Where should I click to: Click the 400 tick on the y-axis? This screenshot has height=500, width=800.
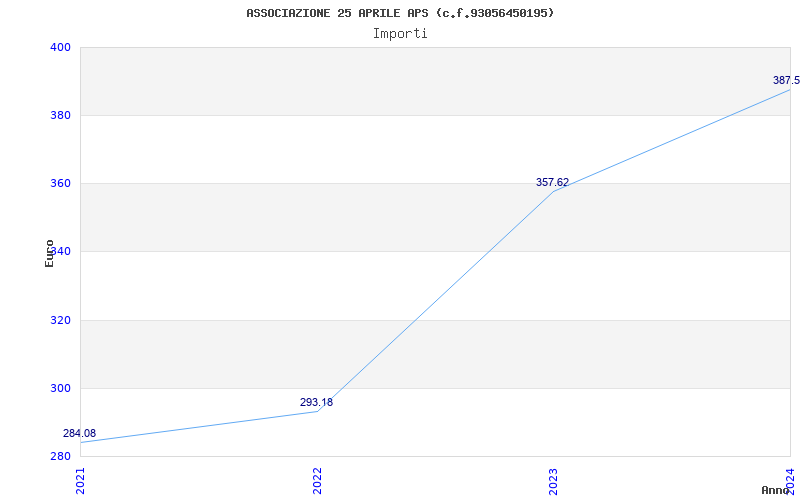59,47
